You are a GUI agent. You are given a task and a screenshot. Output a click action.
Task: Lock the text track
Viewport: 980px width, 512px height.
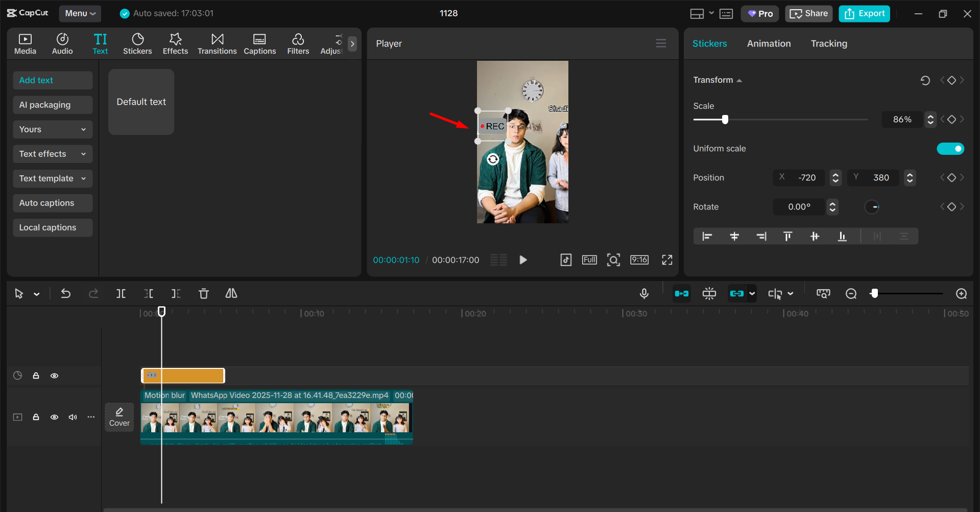36,375
